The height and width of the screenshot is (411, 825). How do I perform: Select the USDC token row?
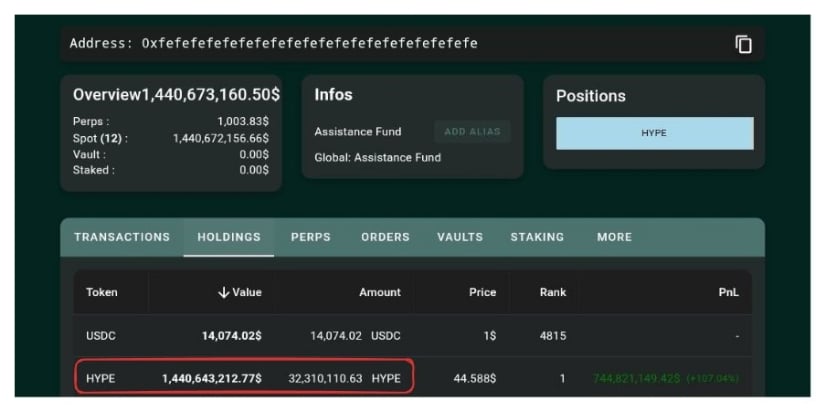[x=102, y=336]
